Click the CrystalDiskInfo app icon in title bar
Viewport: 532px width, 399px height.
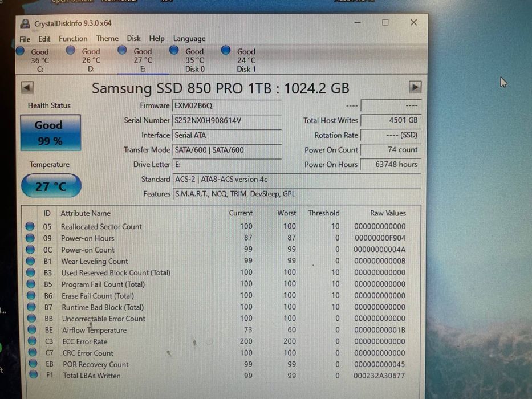coord(25,23)
